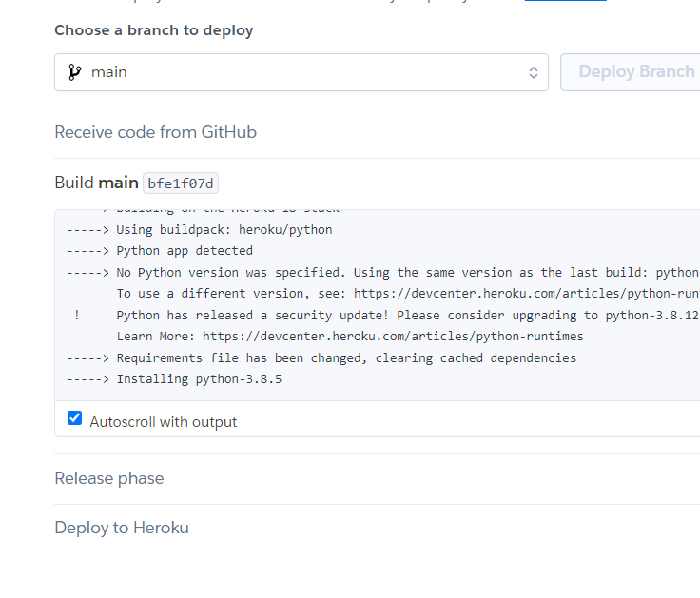The image size is (700, 598).
Task: Toggle the Autoscroll with output checkbox
Action: coord(74,418)
